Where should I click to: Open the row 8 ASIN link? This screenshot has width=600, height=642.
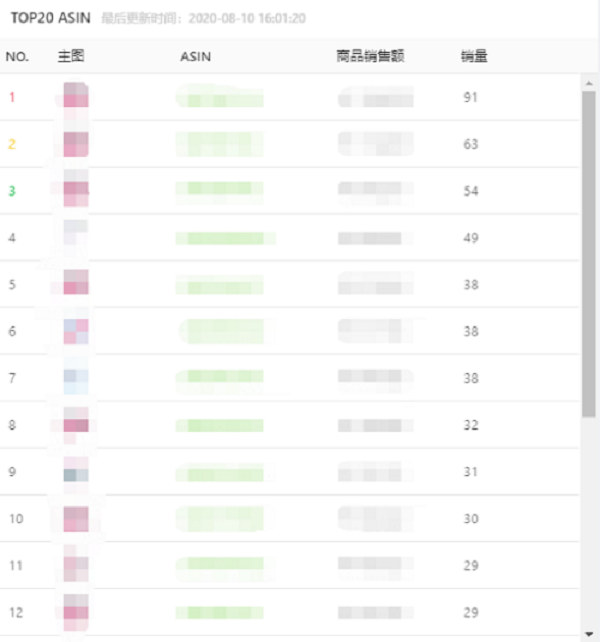tap(220, 425)
